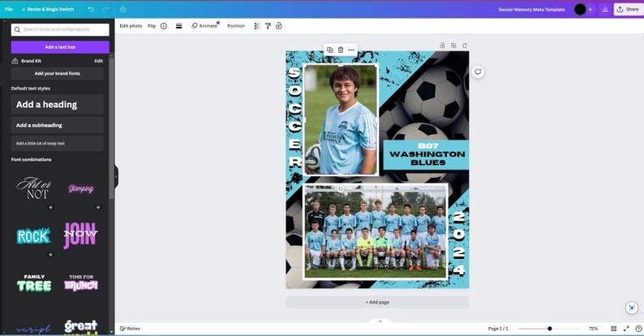This screenshot has width=644, height=336.
Task: Select the Family Tree font combination
Action: coord(34,282)
